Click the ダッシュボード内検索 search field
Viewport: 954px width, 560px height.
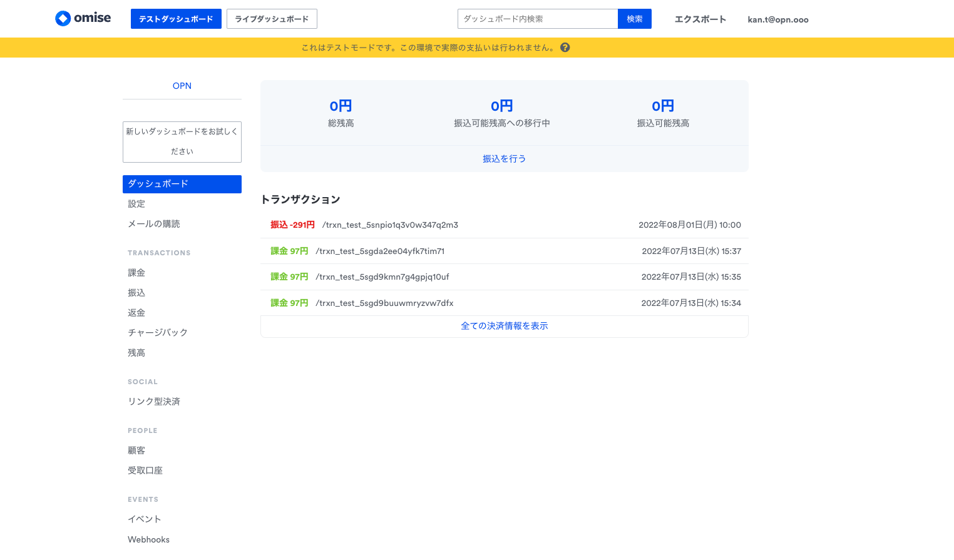tap(537, 19)
